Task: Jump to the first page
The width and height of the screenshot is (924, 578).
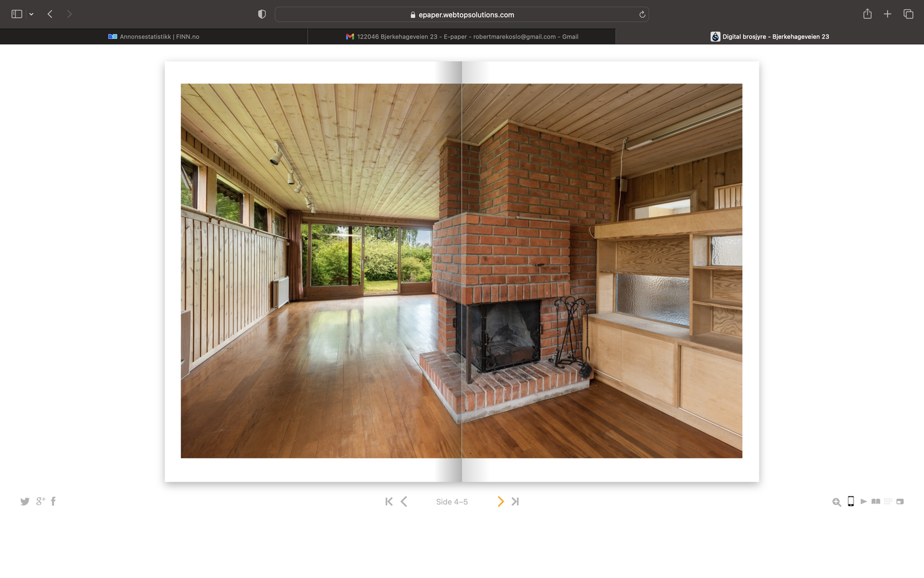Action: (x=389, y=502)
